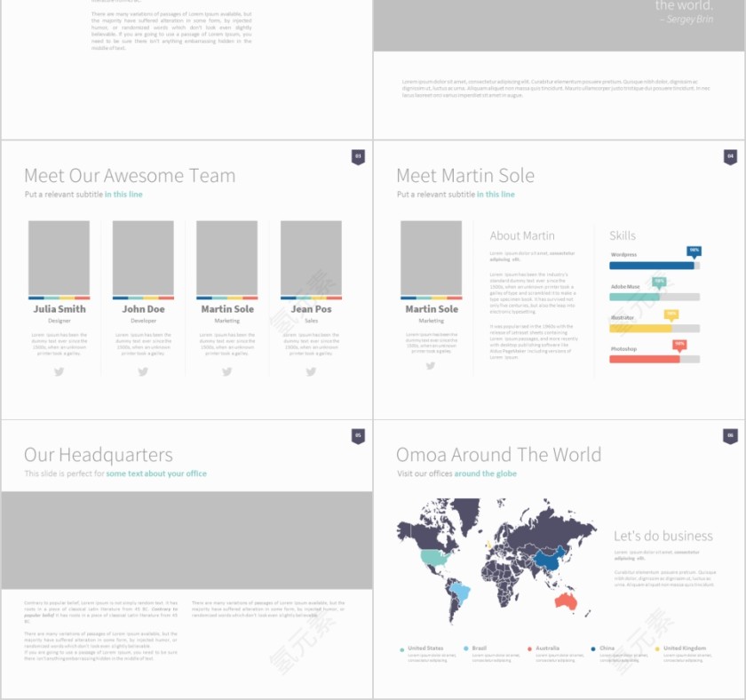The height and width of the screenshot is (700, 746).
Task: Click the percentage tag above the Photoshop bar
Action: (679, 344)
